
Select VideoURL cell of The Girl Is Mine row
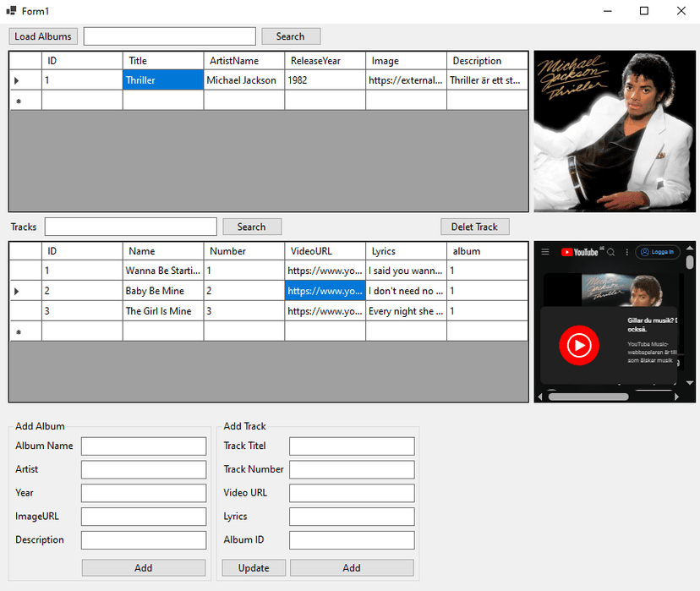(x=325, y=311)
